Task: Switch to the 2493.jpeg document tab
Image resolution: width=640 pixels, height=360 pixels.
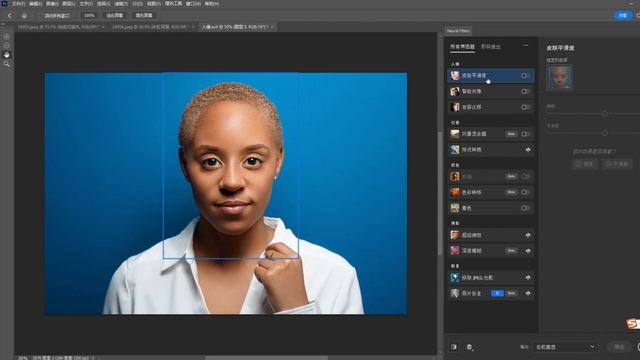Action: 59,27
